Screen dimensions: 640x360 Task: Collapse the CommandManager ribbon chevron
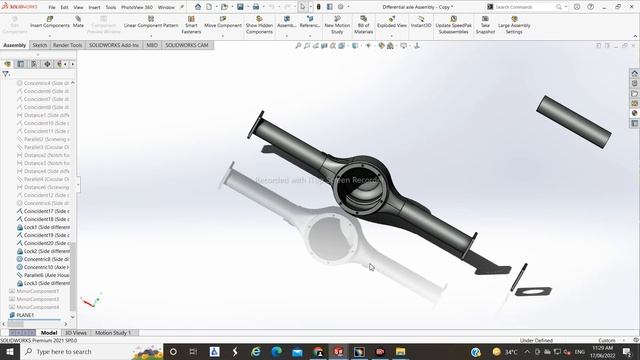point(635,36)
